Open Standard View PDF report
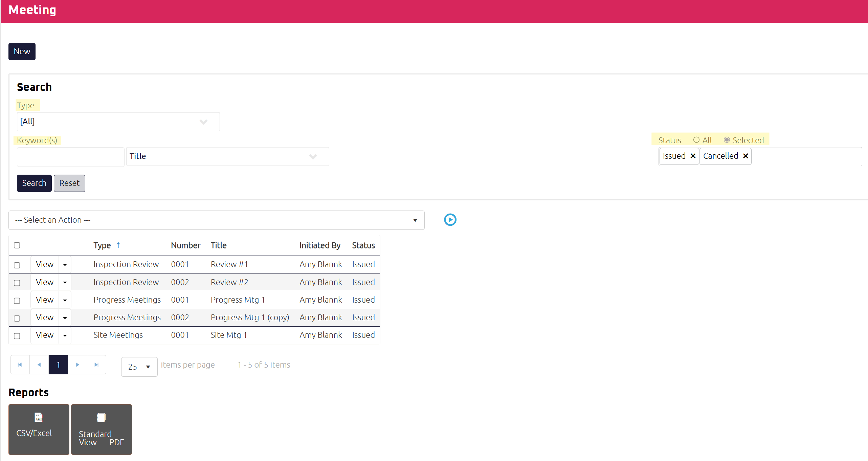This screenshot has height=461, width=868. coord(102,430)
